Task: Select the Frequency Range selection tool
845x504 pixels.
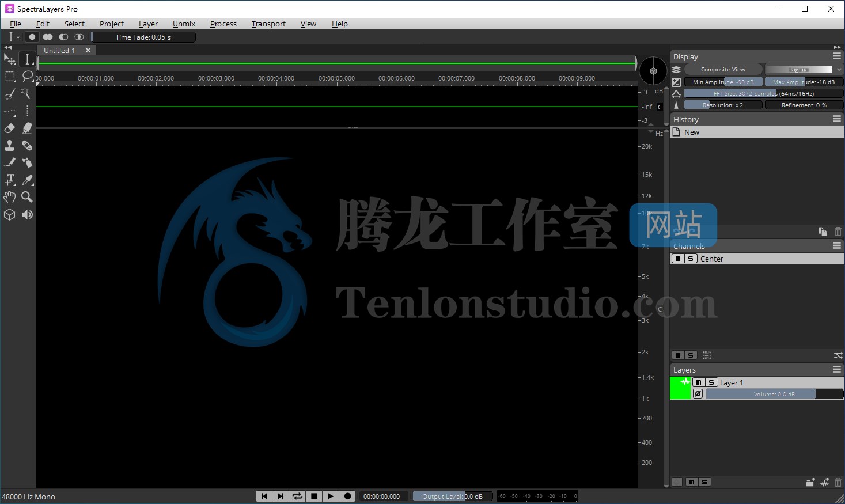Action: tap(10, 111)
